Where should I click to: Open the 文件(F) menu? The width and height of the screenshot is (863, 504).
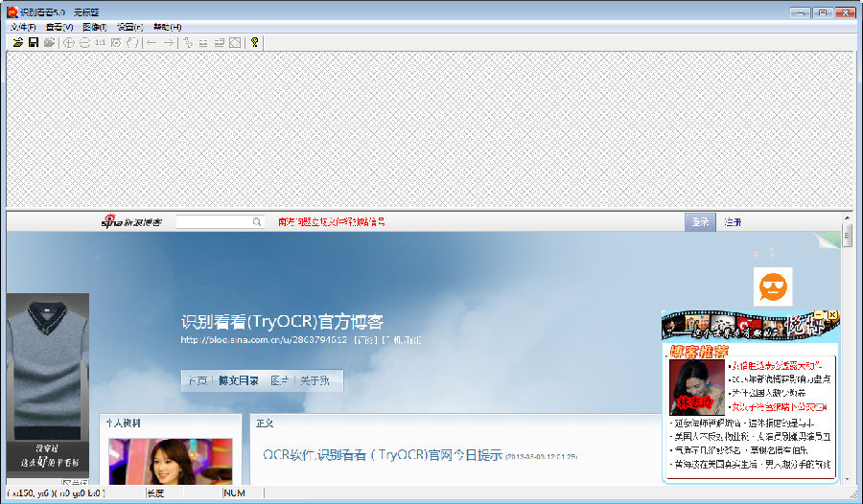pos(23,27)
